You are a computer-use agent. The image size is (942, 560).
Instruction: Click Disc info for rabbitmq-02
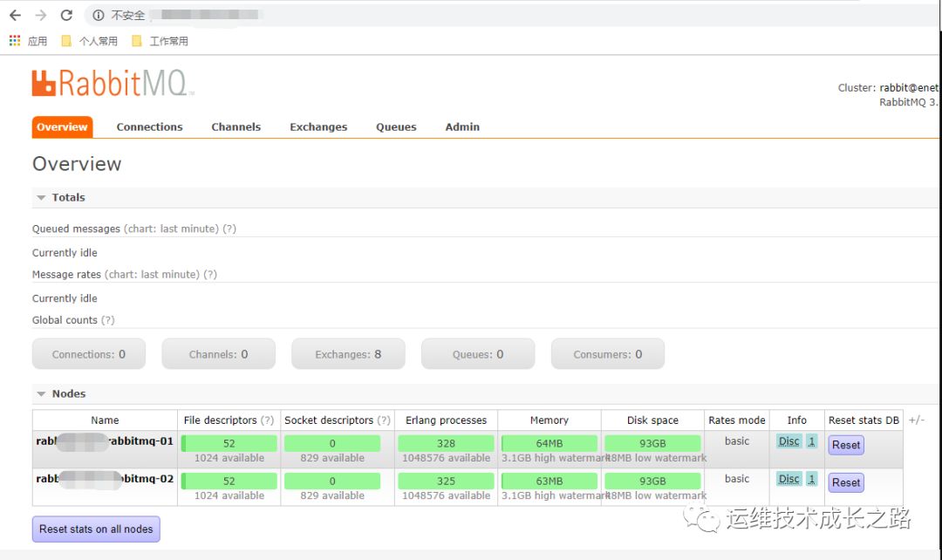tap(788, 480)
